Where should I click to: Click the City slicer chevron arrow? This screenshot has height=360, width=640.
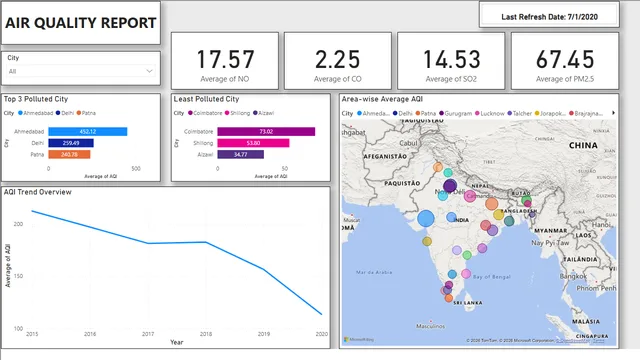149,71
